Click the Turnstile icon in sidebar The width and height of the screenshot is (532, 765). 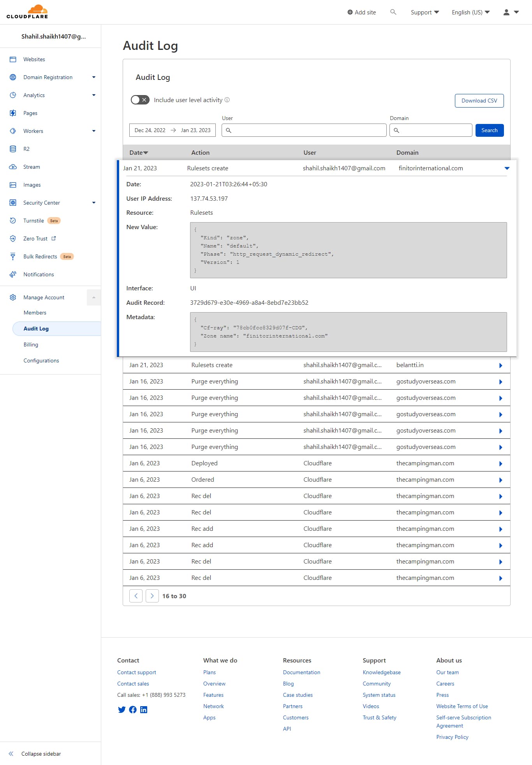coord(13,221)
